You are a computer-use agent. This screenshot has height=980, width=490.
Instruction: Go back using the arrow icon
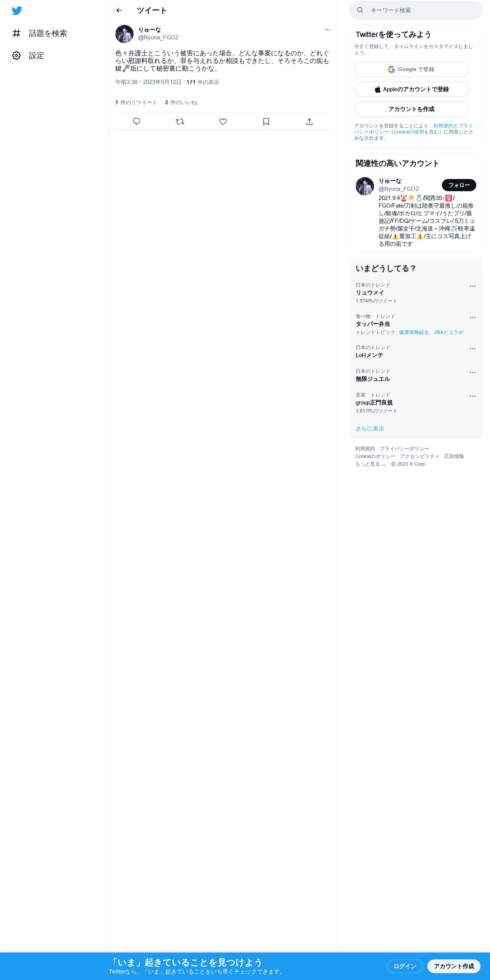tap(119, 10)
